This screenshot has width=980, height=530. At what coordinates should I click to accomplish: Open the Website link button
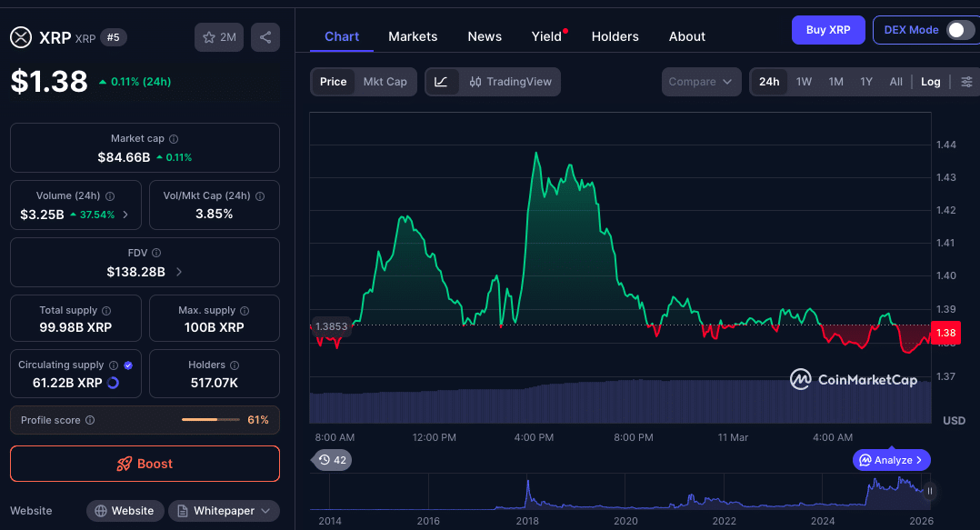(x=125, y=511)
